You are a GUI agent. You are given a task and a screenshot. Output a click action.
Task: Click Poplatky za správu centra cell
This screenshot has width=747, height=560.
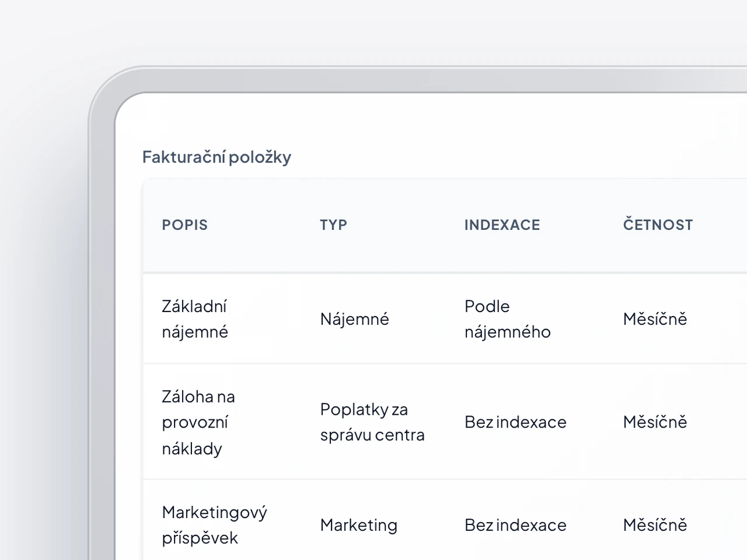point(372,422)
